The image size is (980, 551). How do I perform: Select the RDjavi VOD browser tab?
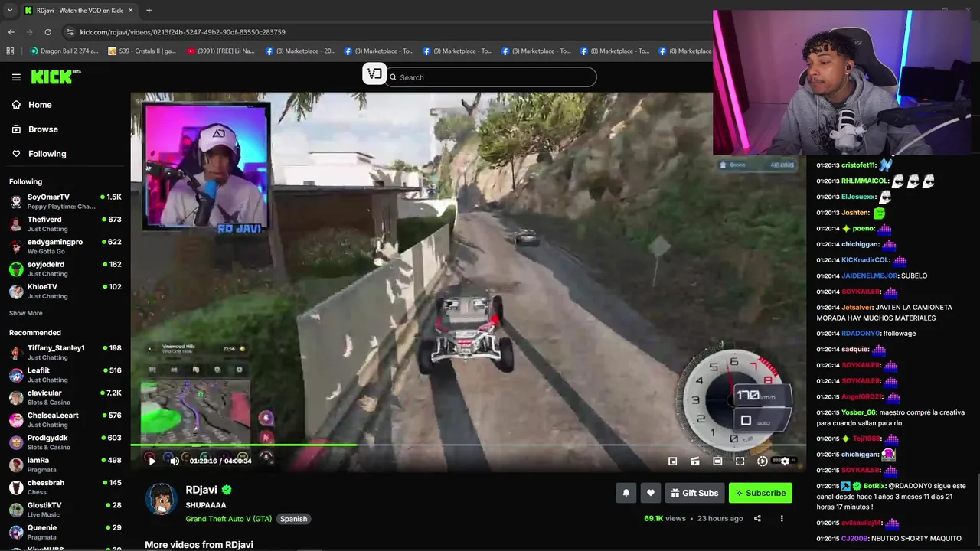79,11
